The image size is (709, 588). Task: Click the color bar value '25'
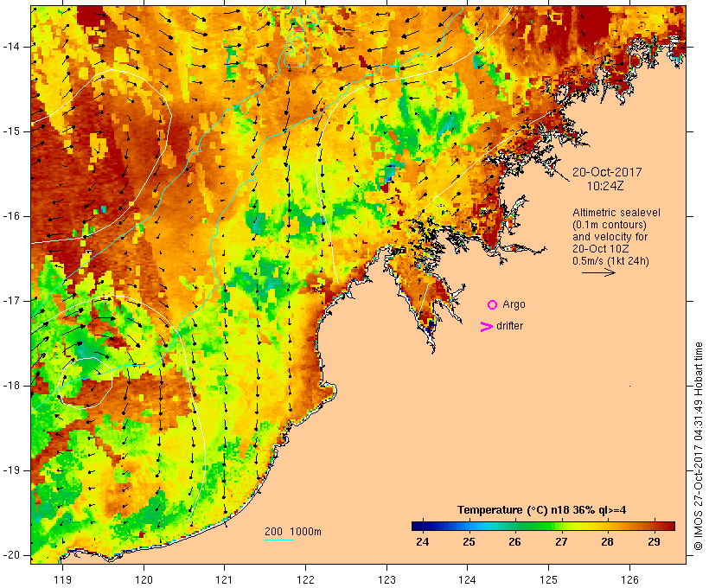pyautogui.click(x=469, y=542)
